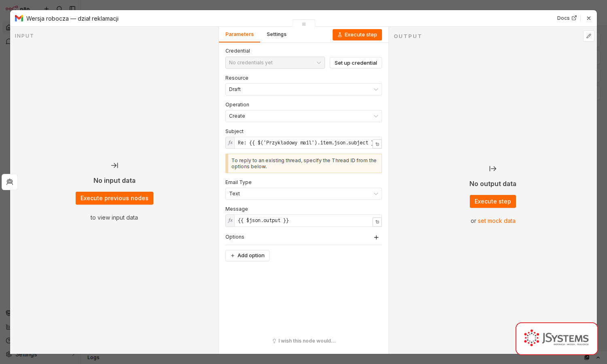Viewport: 607px width, 364px height.
Task: Click the search icon in n8n top bar
Action: (x=59, y=8)
